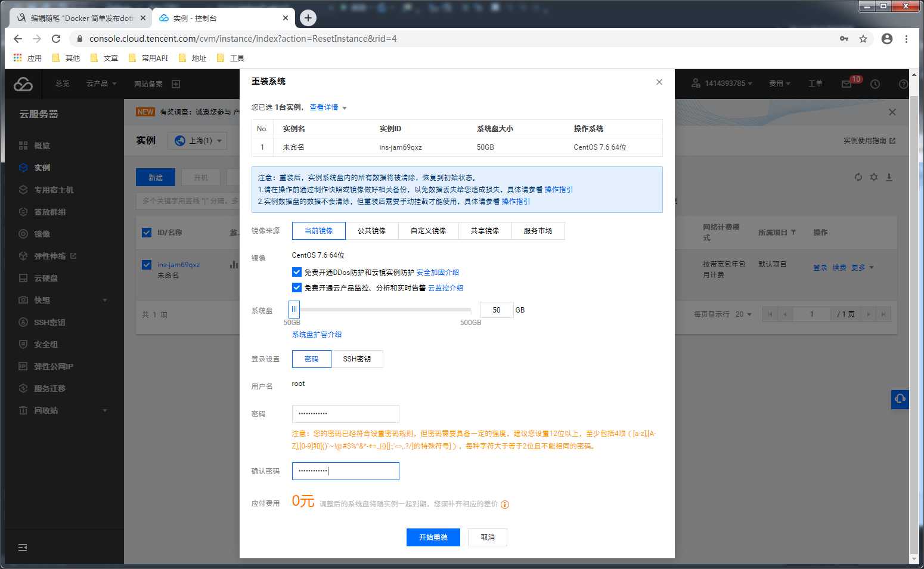Click the 确认密码 password input field
924x569 pixels.
345,471
